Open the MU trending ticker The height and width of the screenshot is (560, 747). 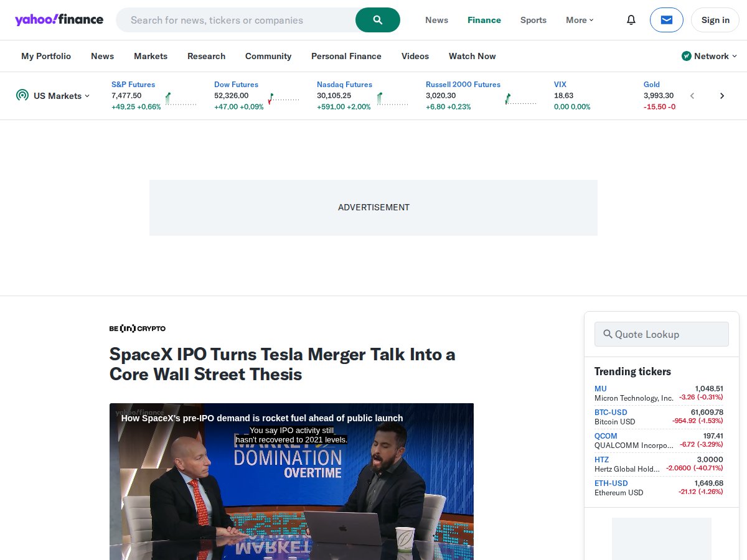pos(600,389)
